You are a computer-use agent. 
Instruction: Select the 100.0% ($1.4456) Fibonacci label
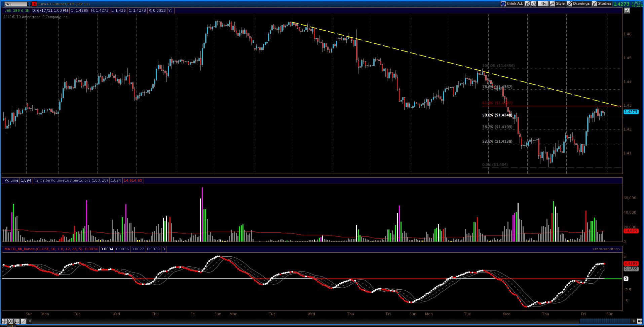pos(498,66)
